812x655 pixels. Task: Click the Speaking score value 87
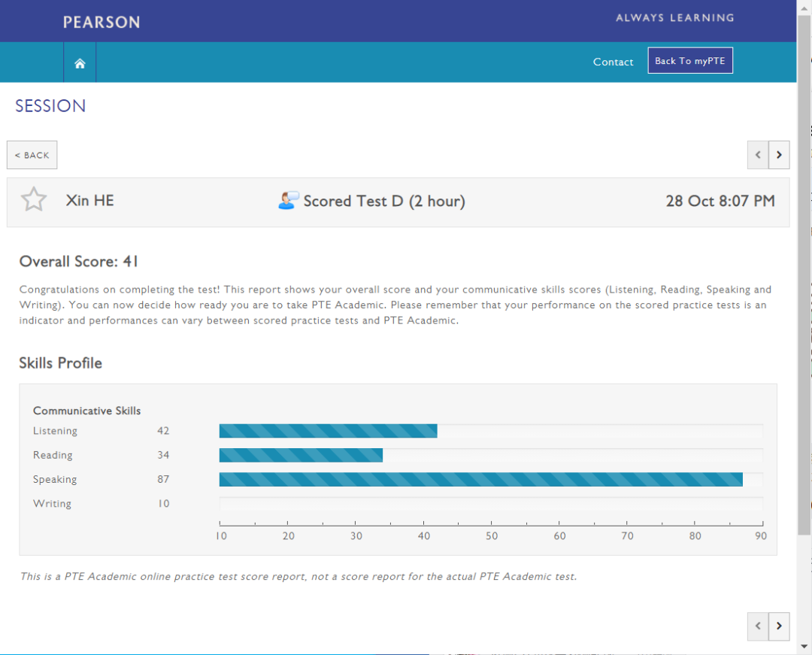coord(163,480)
